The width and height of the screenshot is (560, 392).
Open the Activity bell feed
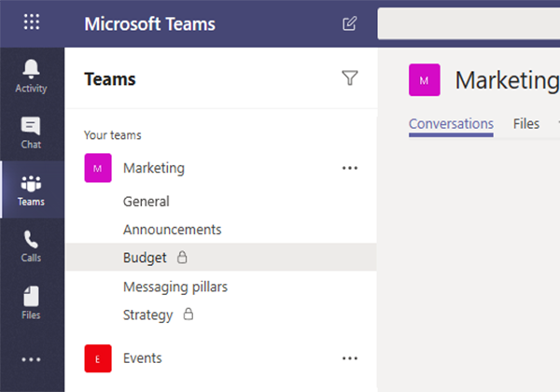pyautogui.click(x=31, y=76)
